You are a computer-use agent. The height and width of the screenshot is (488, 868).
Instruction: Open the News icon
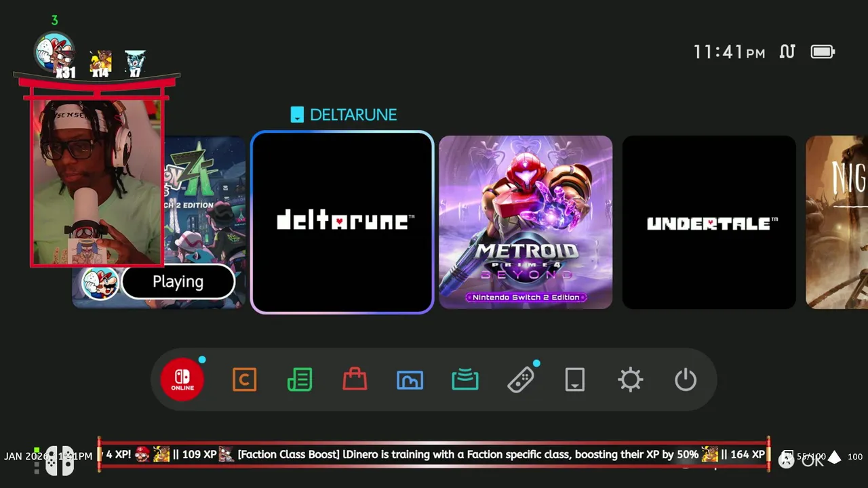tap(300, 380)
